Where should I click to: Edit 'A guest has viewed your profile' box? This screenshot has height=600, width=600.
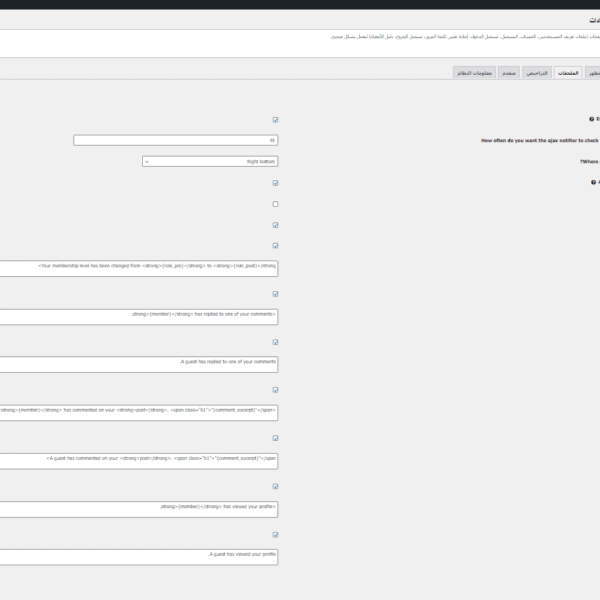pyautogui.click(x=139, y=557)
